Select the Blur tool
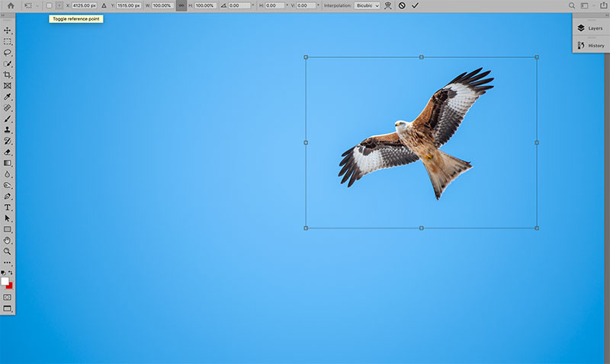This screenshot has height=364, width=610. point(8,174)
